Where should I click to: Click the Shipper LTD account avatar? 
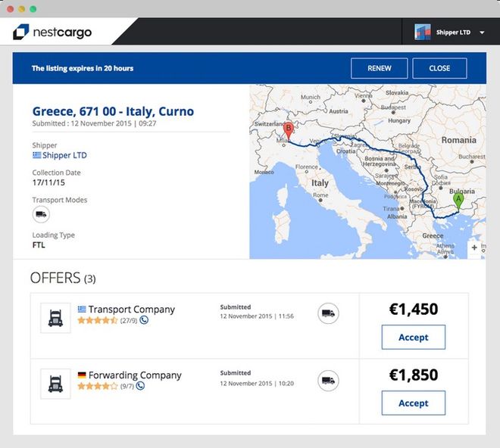click(x=423, y=32)
